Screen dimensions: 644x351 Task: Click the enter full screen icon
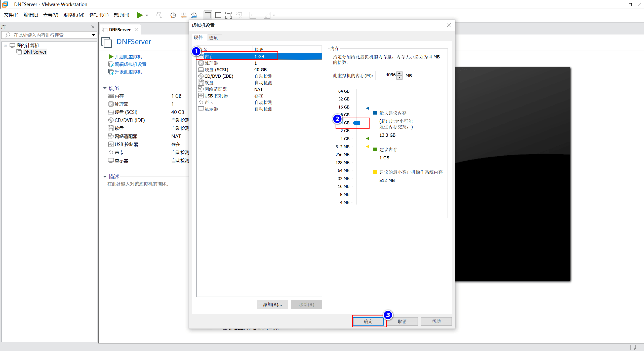tap(228, 15)
